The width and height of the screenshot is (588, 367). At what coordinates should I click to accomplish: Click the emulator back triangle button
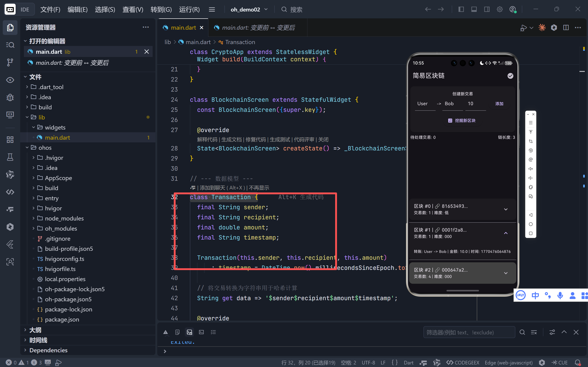tap(531, 215)
